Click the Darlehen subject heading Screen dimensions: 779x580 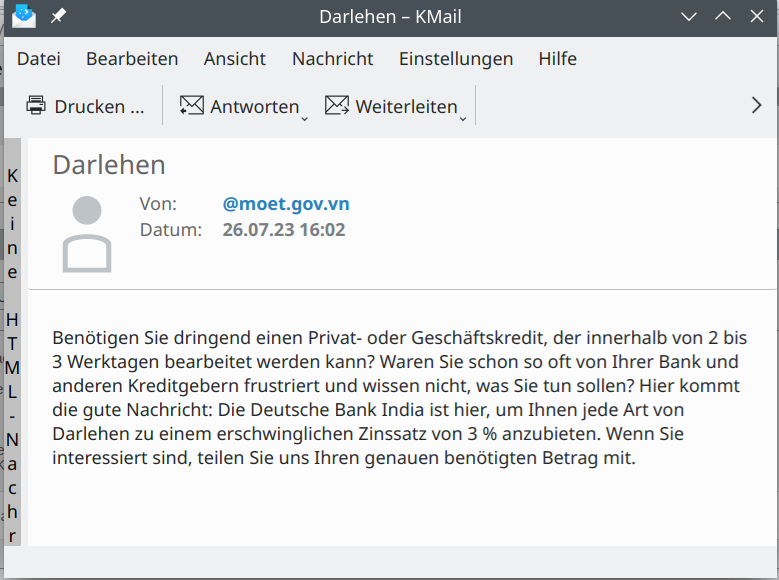point(109,165)
